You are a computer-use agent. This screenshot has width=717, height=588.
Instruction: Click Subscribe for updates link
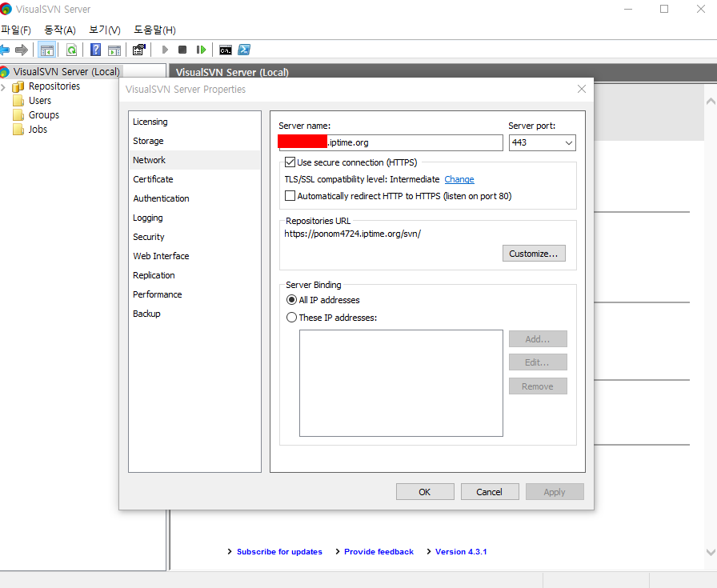coord(279,551)
